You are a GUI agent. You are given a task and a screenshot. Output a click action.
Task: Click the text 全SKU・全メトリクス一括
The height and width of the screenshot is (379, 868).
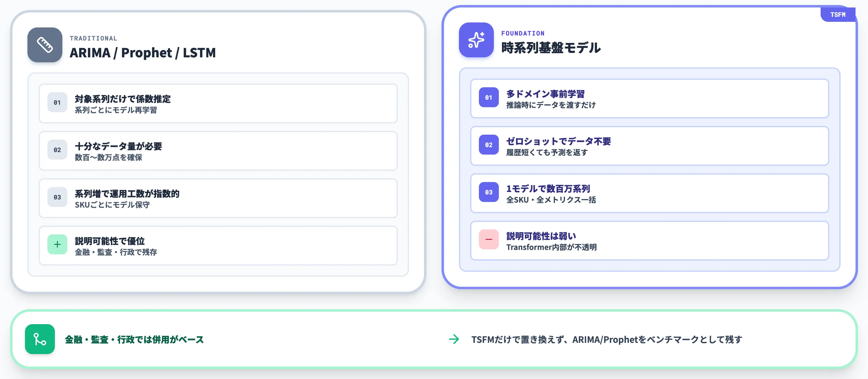(551, 200)
